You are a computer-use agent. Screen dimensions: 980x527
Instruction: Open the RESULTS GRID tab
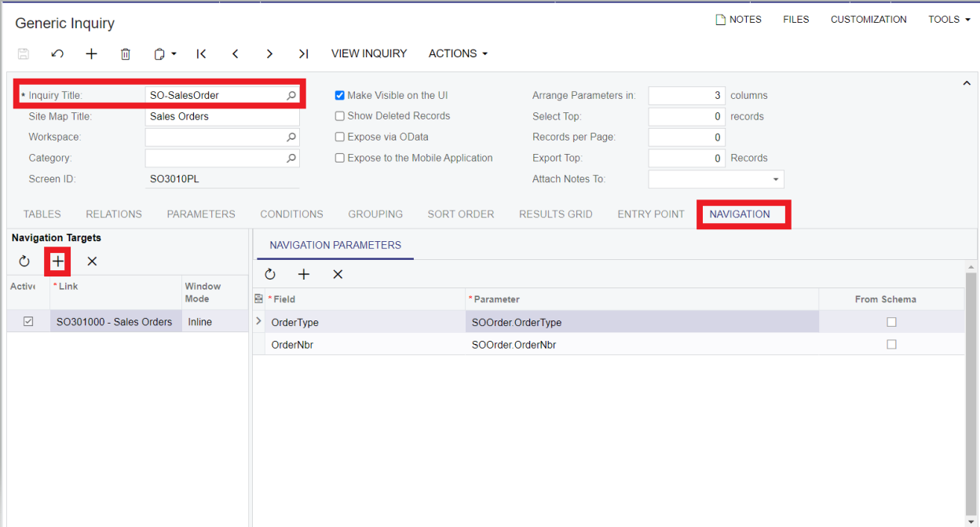coord(555,214)
